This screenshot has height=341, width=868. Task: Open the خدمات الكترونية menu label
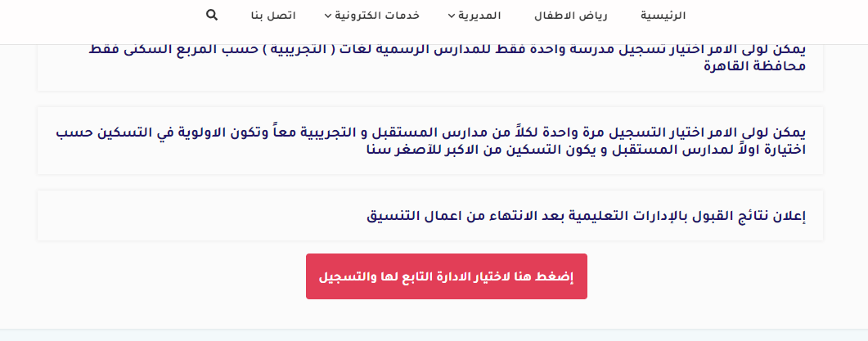[x=376, y=16]
